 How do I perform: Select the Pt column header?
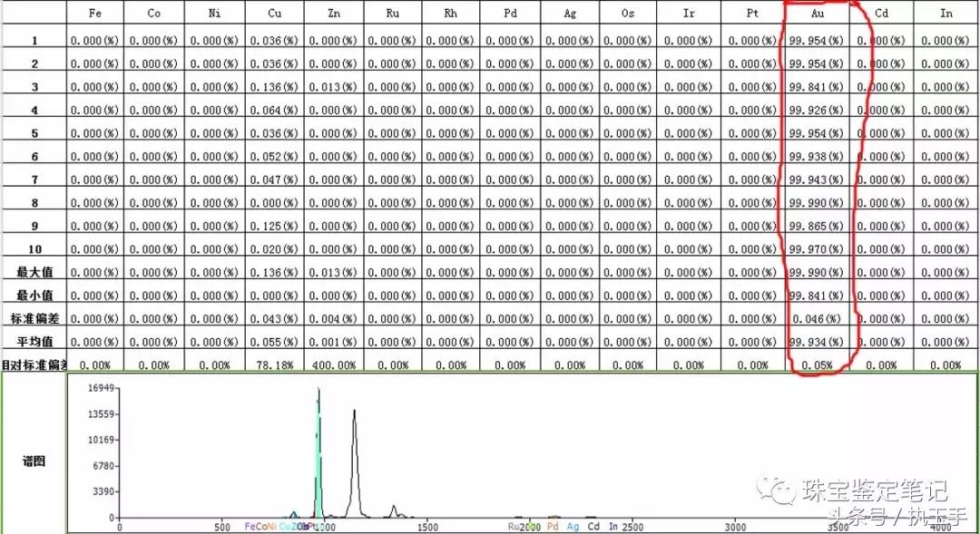click(x=752, y=13)
